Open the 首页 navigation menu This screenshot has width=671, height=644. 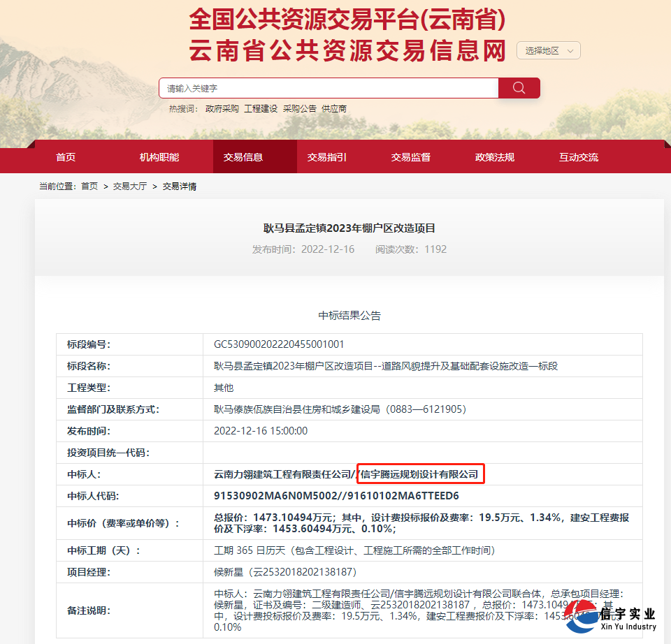coord(66,157)
